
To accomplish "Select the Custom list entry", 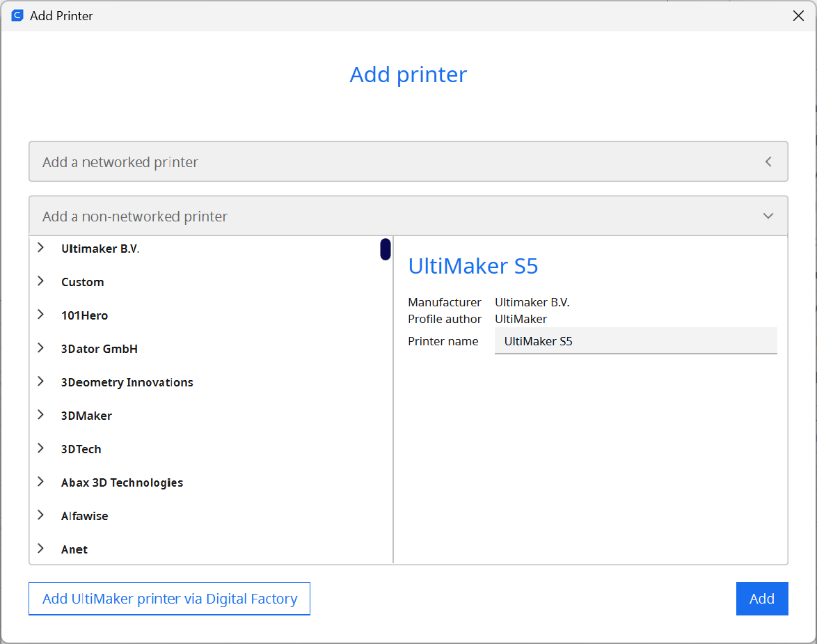I will tap(82, 282).
